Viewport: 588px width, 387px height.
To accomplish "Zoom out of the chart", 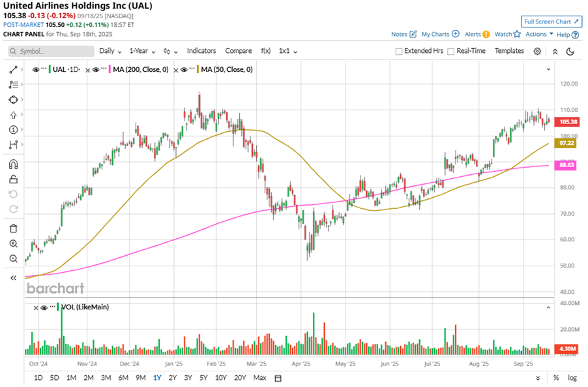I will click(13, 258).
